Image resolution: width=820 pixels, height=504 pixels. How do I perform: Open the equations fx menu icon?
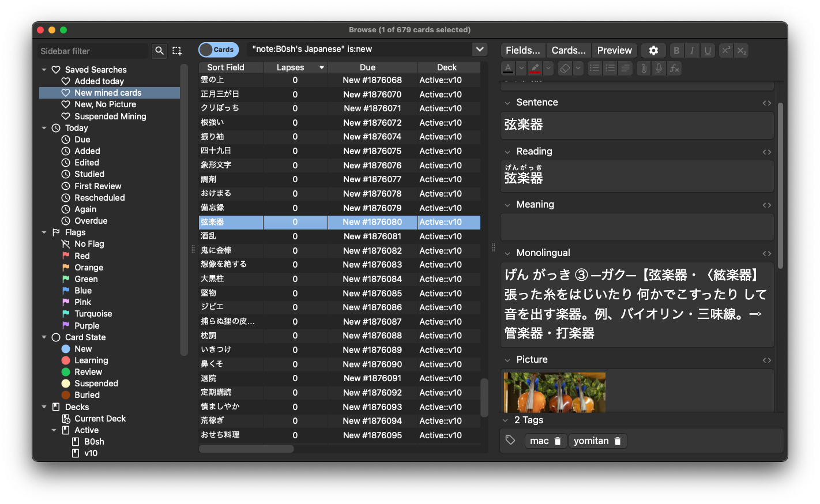click(674, 68)
